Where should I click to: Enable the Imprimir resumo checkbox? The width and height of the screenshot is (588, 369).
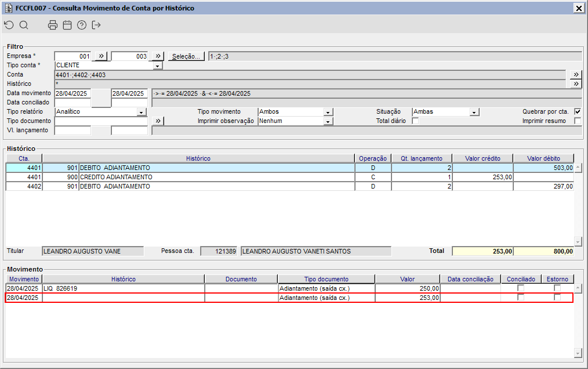[578, 121]
